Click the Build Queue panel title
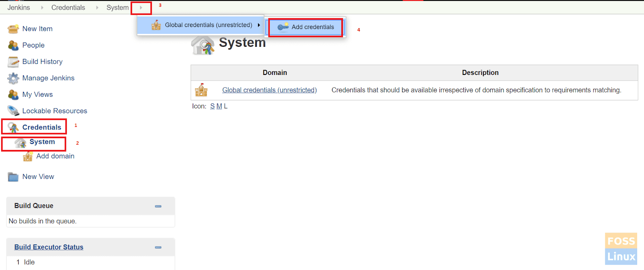The width and height of the screenshot is (644, 270). [34, 206]
